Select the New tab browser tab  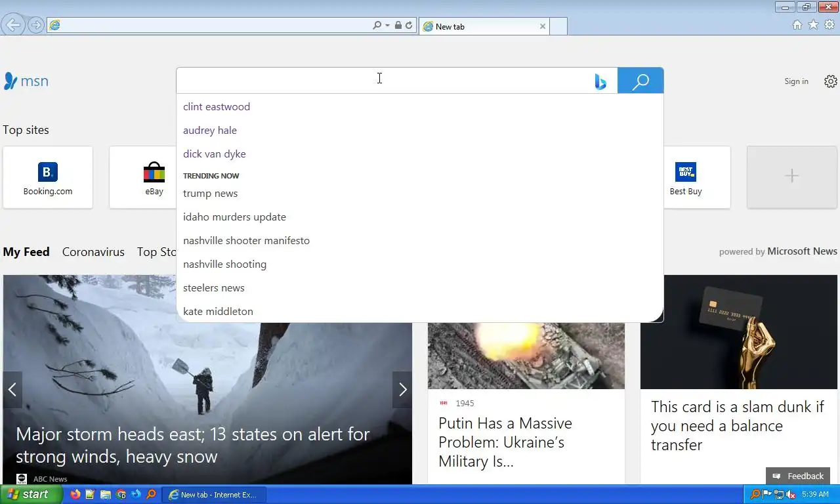[484, 26]
